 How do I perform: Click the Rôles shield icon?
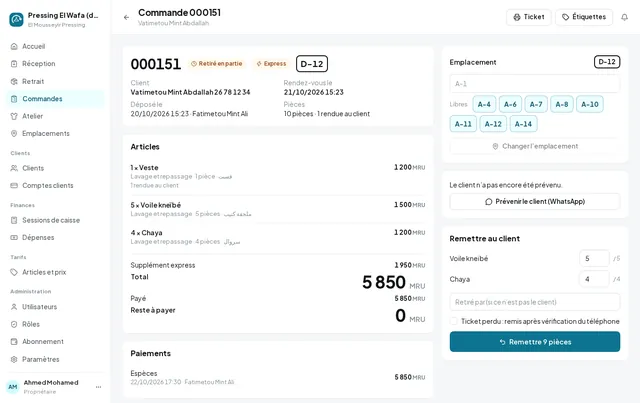point(14,324)
